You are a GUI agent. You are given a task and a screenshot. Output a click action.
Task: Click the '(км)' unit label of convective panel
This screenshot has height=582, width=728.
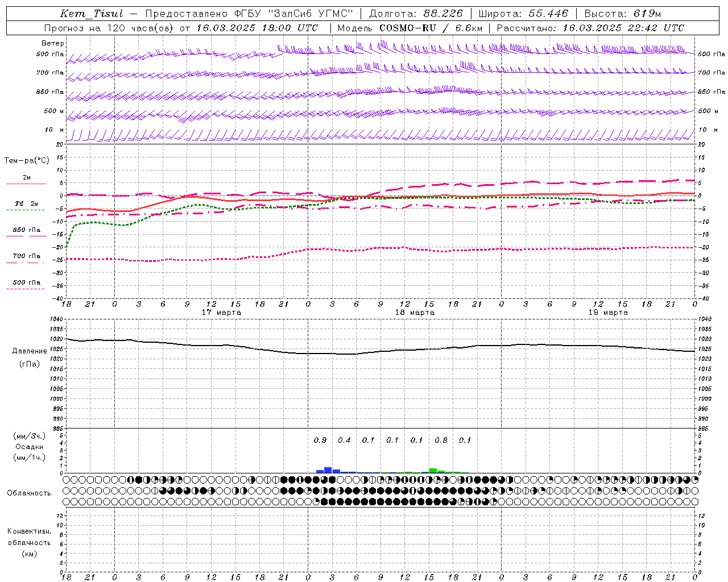click(x=29, y=554)
